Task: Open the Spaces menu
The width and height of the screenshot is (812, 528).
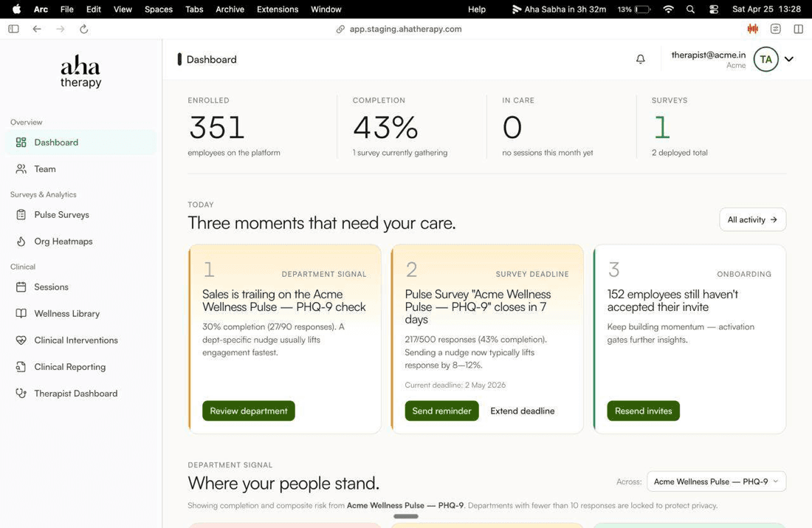Action: click(x=159, y=10)
